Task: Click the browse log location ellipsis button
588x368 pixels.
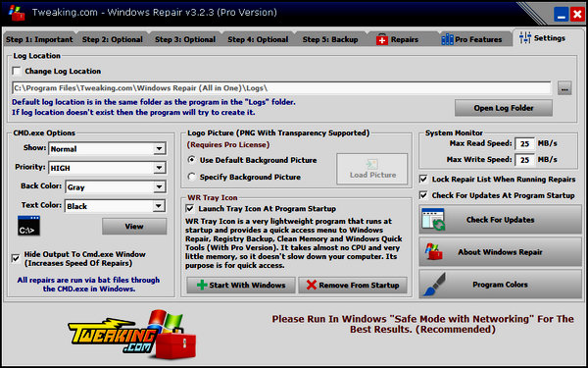Action: [564, 88]
